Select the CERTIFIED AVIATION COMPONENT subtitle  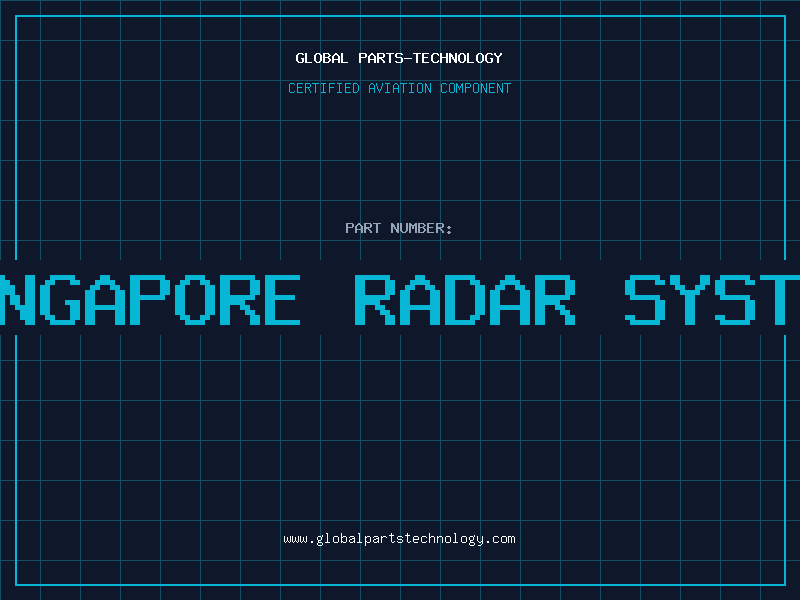399,89
